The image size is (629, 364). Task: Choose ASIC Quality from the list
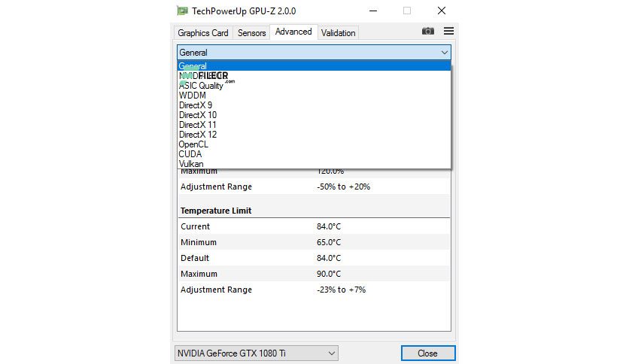[x=314, y=86]
